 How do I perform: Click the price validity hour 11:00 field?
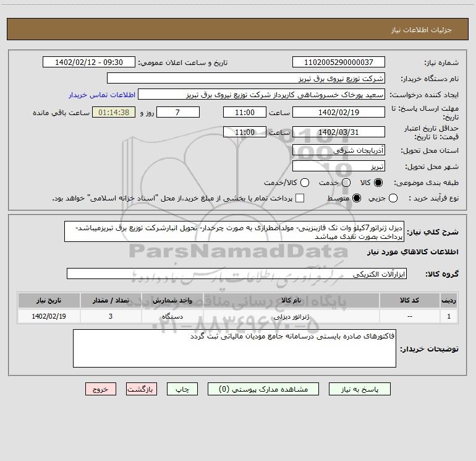tap(245, 132)
